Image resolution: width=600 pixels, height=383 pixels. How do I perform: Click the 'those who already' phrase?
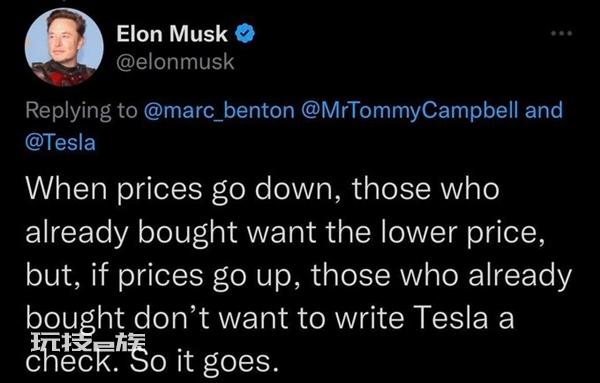pyautogui.click(x=441, y=275)
